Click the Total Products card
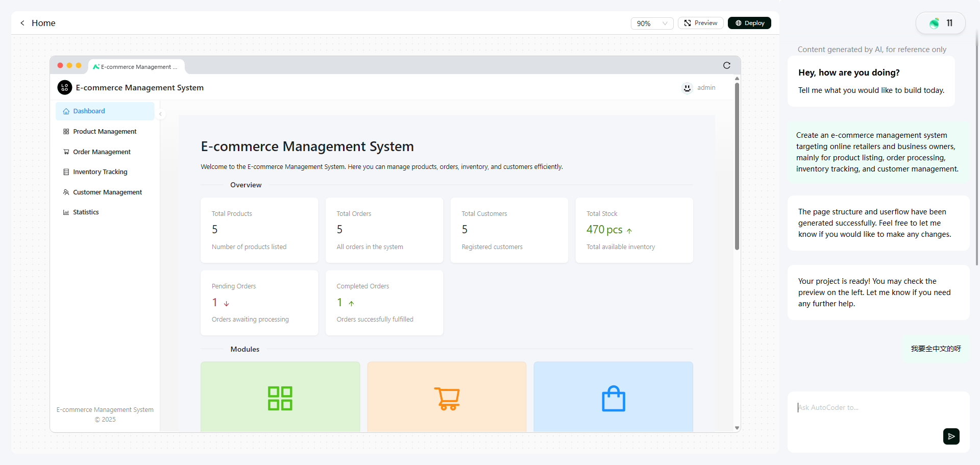Screen dimensions: 980x465 [x=259, y=230]
